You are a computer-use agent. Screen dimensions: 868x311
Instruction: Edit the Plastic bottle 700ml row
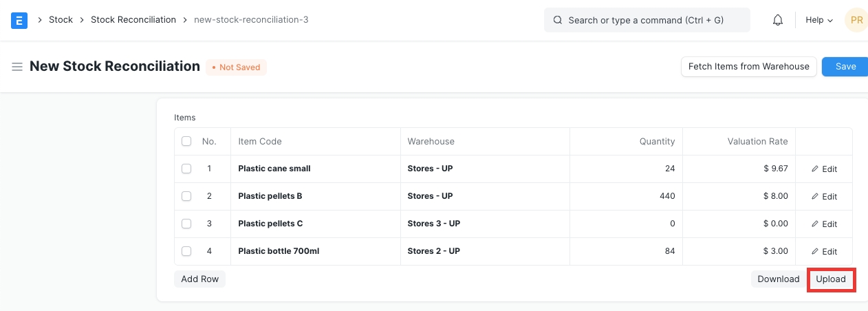coord(824,251)
